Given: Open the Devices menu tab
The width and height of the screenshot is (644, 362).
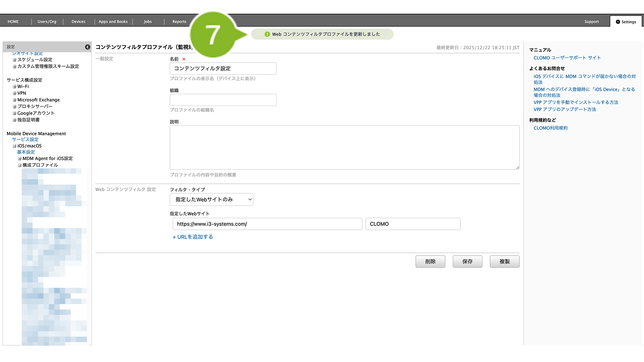Looking at the screenshot, I should tap(78, 22).
